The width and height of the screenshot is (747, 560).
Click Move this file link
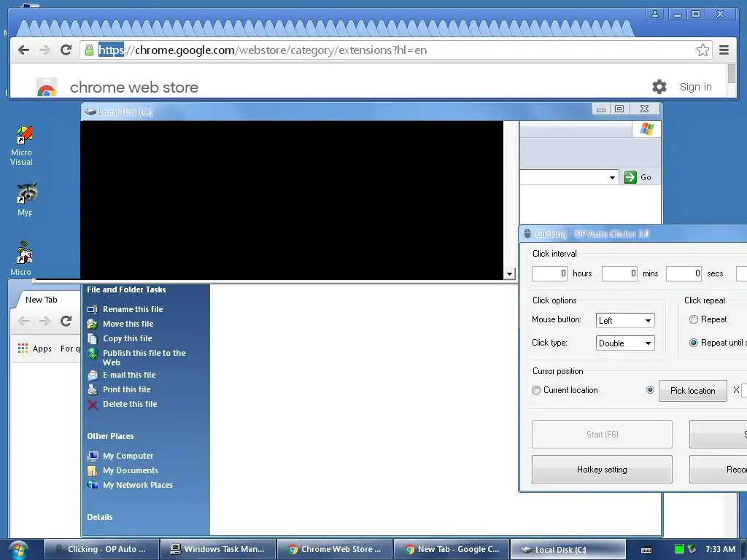128,324
